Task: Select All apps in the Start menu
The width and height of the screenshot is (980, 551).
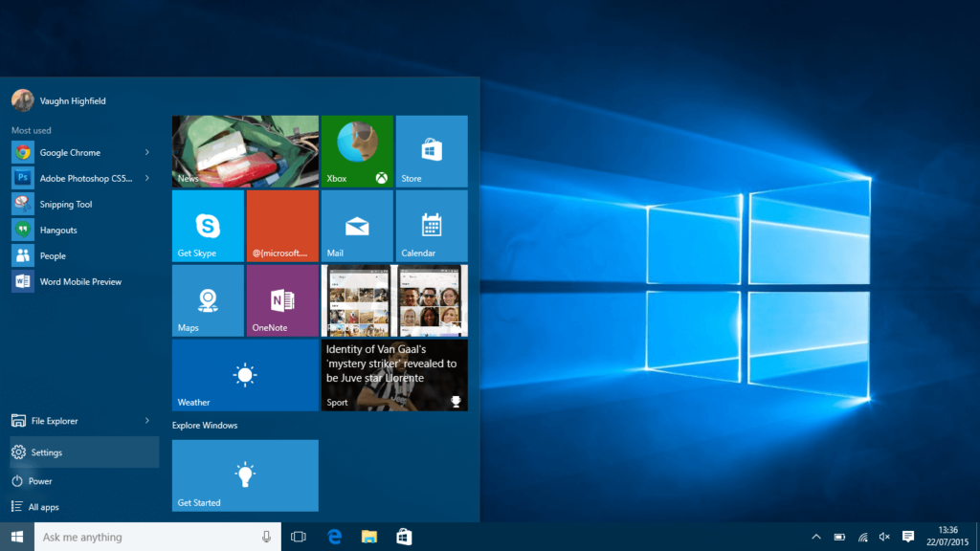Action: point(44,506)
